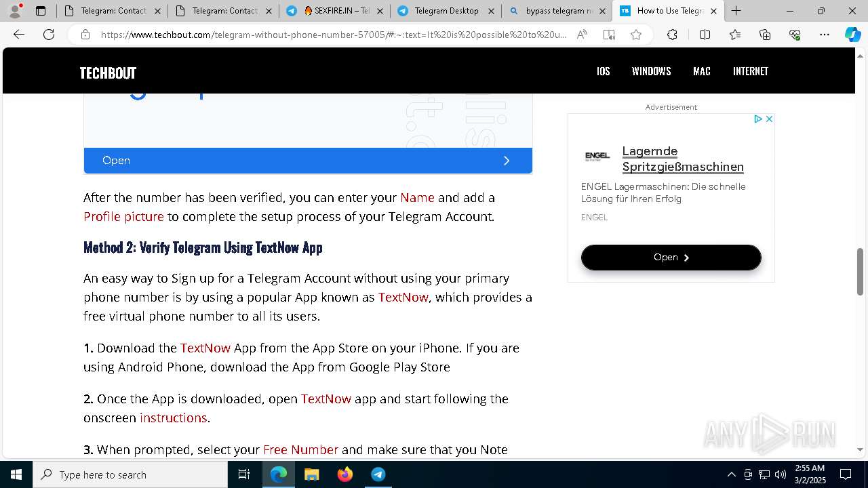Open the network tray icon
Viewport: 868px width, 488px height.
pos(764,474)
